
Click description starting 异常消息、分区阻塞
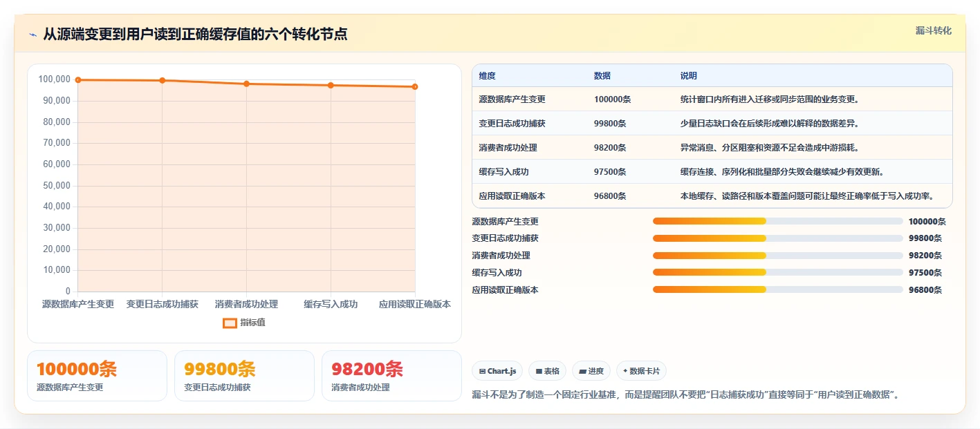tap(770, 148)
